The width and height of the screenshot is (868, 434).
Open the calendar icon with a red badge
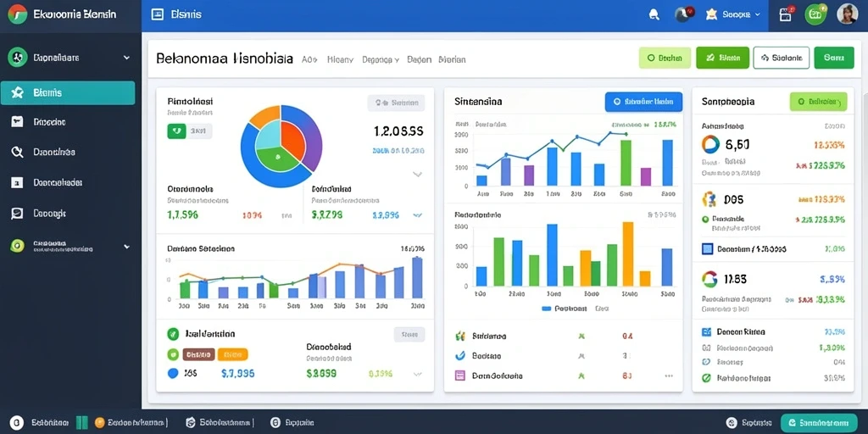coord(786,14)
